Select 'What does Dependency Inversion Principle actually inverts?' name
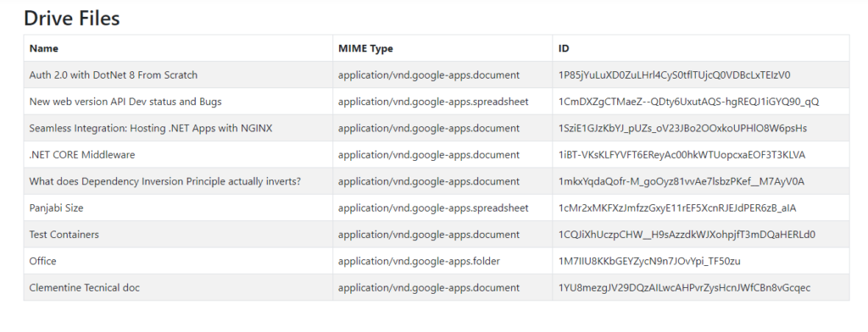Image resolution: width=868 pixels, height=332 pixels. [165, 181]
